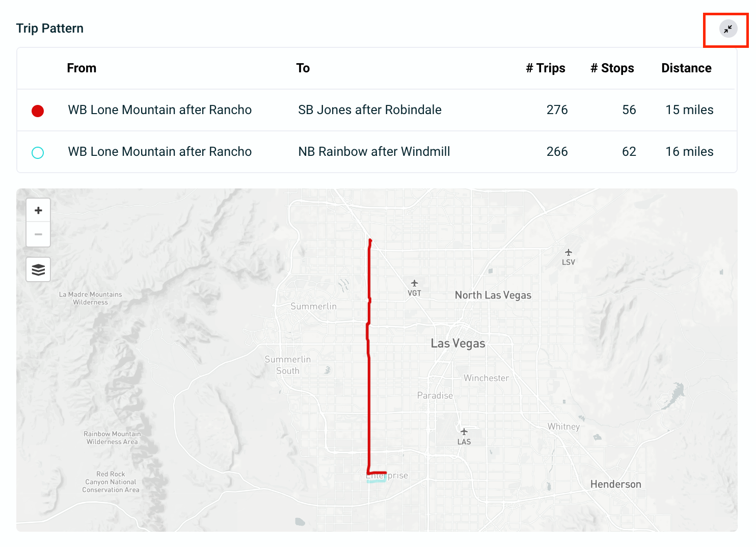This screenshot has width=756, height=547.
Task: Click the LSV airport icon
Action: coord(568,253)
